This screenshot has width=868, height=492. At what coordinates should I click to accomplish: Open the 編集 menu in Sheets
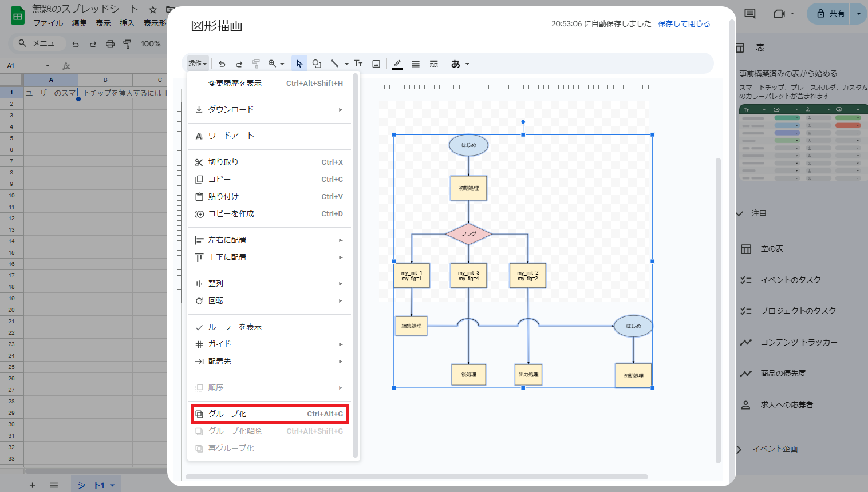(x=80, y=23)
